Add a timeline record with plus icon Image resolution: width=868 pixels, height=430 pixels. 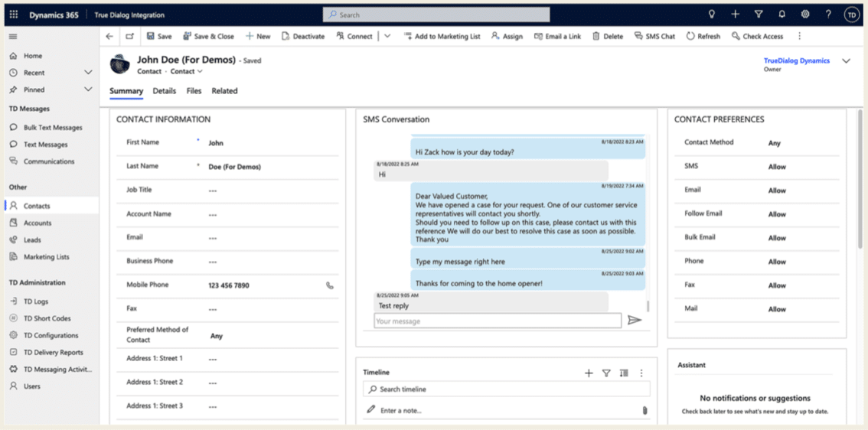point(589,373)
